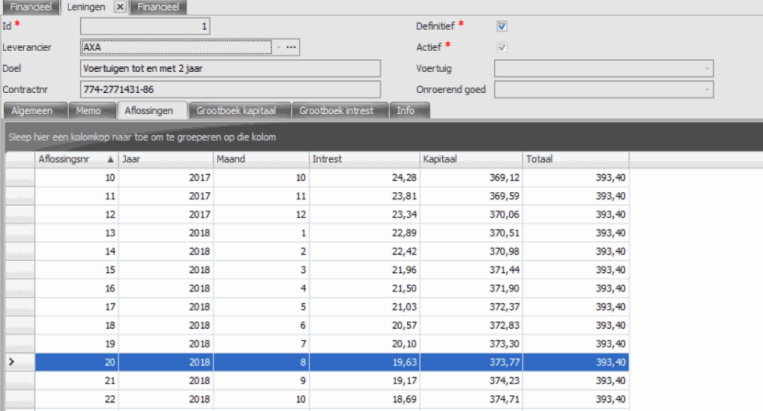Click the sort arrow in the Aflossingsnr header

tap(109, 159)
